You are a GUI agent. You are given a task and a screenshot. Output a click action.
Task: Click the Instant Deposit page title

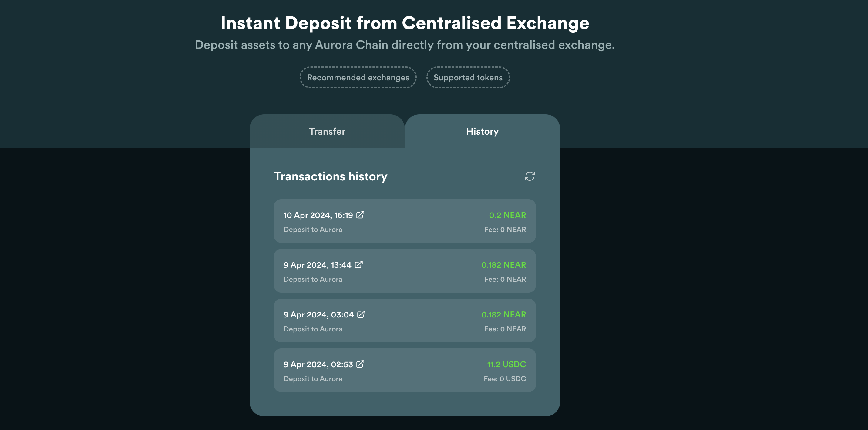tap(404, 22)
